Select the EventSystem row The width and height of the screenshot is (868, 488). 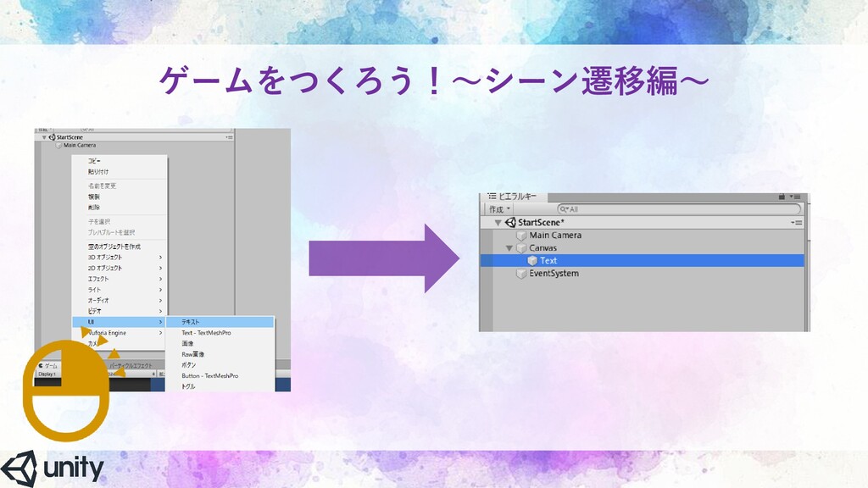point(643,274)
